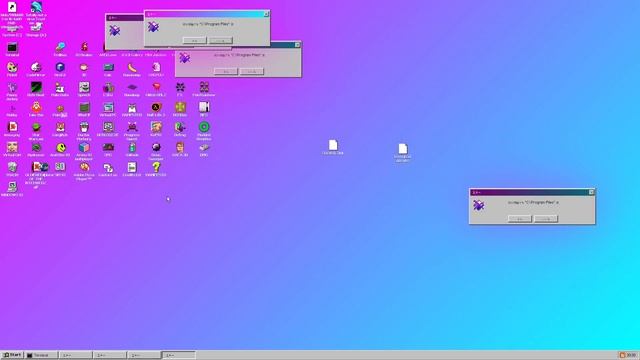Select the red round character icon

(36, 107)
